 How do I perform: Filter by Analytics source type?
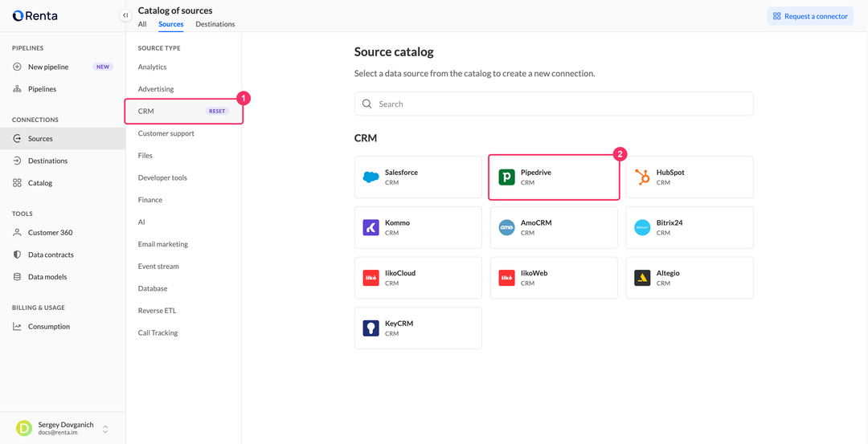pyautogui.click(x=152, y=67)
